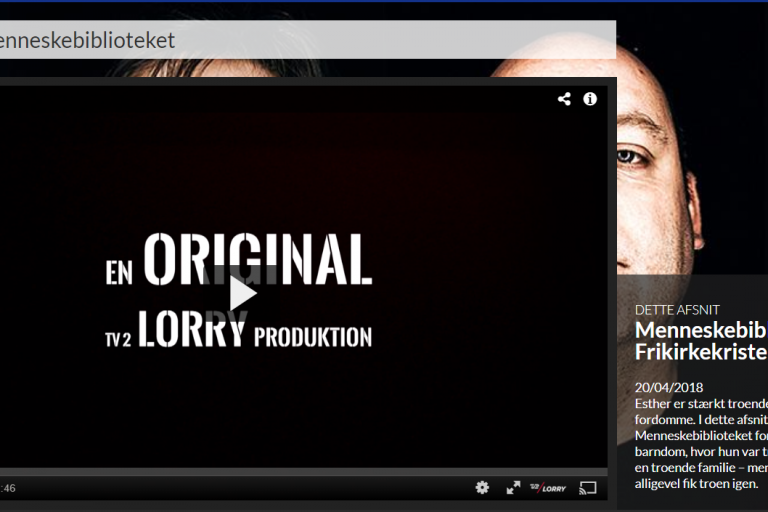
Task: Click the episode date 20/04/2018
Action: (x=669, y=387)
